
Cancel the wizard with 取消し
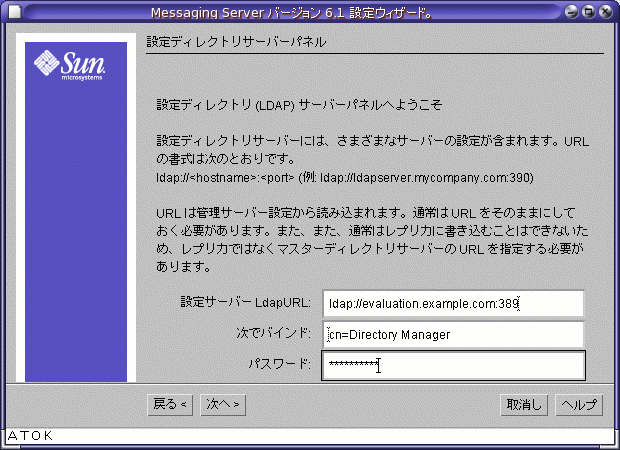click(x=524, y=405)
